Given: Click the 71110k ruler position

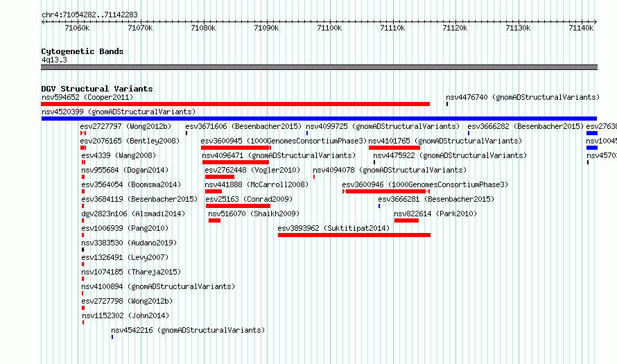Looking at the screenshot, I should tap(392, 28).
